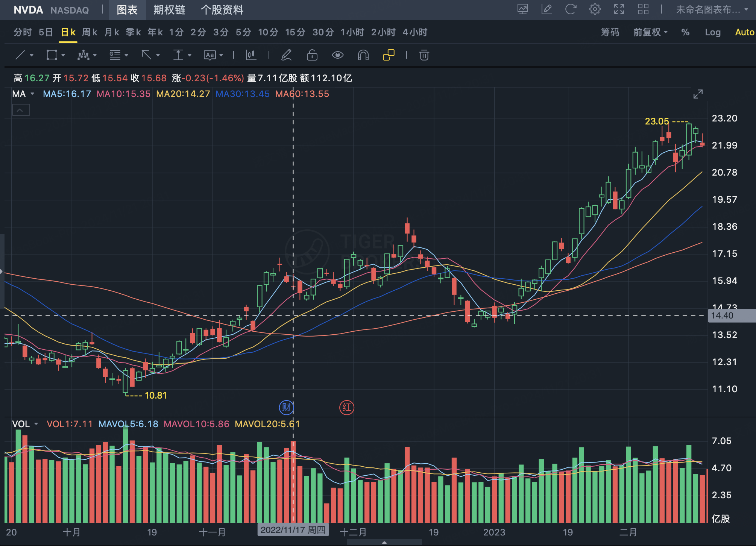This screenshot has width=756, height=546.
Task: Click the trash icon to delete drawings
Action: click(x=424, y=55)
